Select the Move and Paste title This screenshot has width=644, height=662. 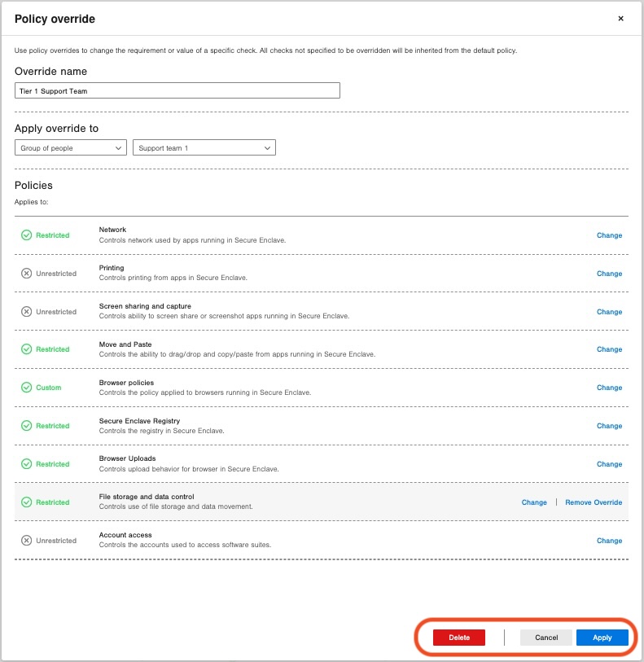(x=125, y=344)
